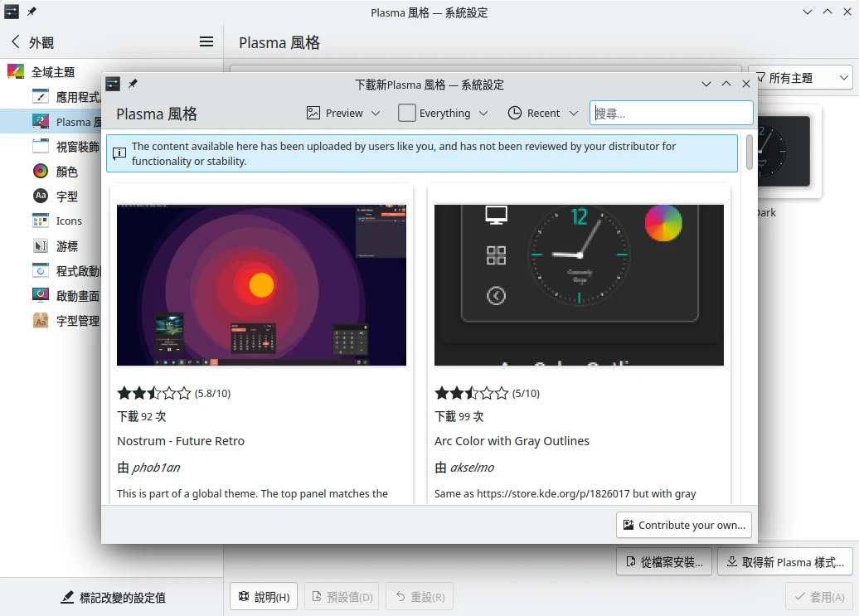Click the pin icon in the download dialog titlebar
This screenshot has width=859, height=616.
coord(133,84)
